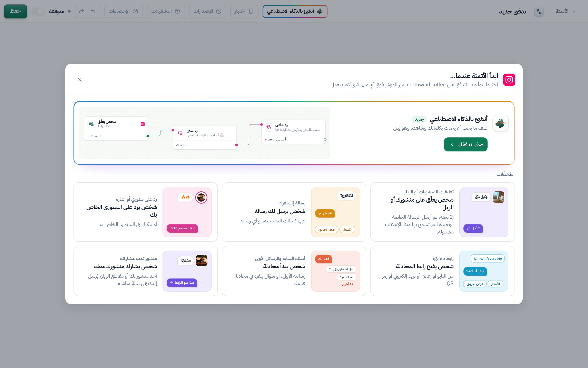Image resolution: width=588 pixels, height=368 pixels.
Task: Click the top toolbar أنشئ بالذكاء الاصطناعي button
Action: pos(295,11)
